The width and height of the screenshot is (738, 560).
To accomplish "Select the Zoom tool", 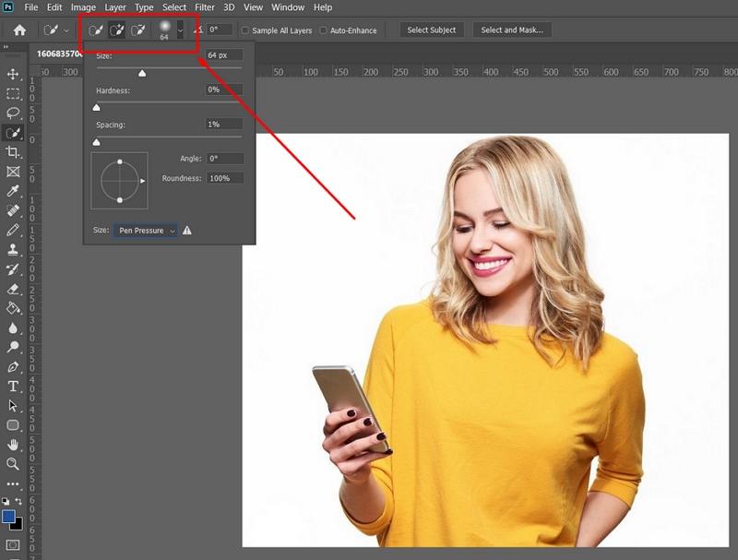I will [x=13, y=464].
